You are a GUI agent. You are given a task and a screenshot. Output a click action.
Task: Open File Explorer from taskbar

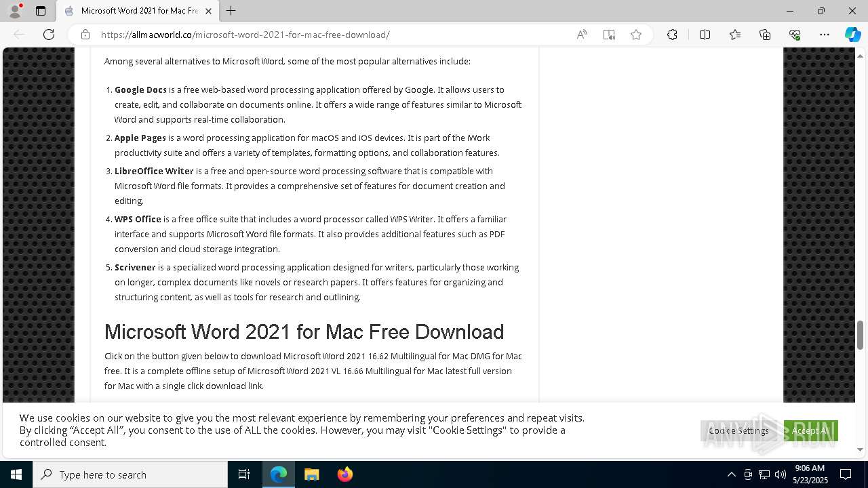coord(311,474)
